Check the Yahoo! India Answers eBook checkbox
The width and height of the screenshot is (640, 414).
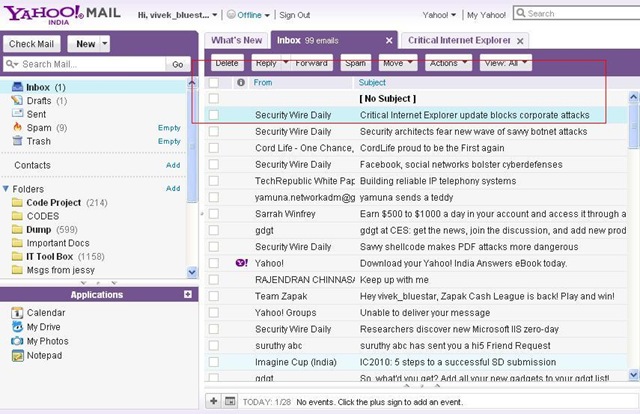pos(213,263)
